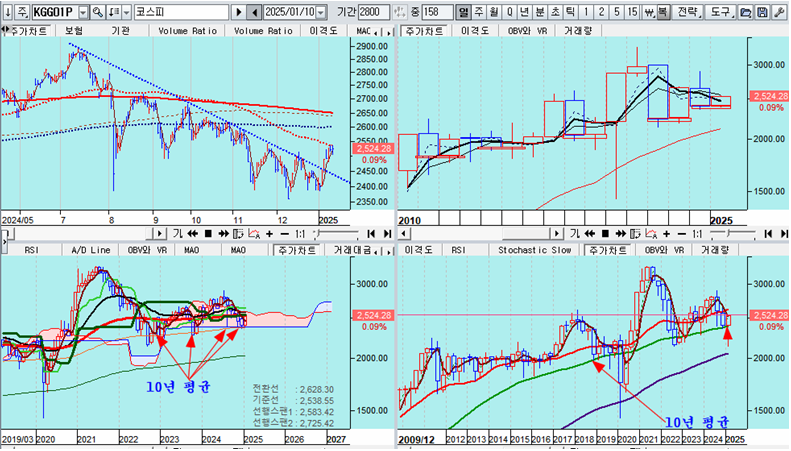
Task: Select the yearly 년 period toggle
Action: point(525,12)
